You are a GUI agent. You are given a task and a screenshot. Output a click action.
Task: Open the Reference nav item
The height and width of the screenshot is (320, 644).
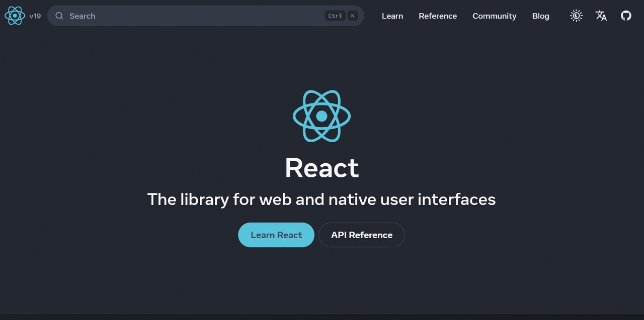click(438, 16)
